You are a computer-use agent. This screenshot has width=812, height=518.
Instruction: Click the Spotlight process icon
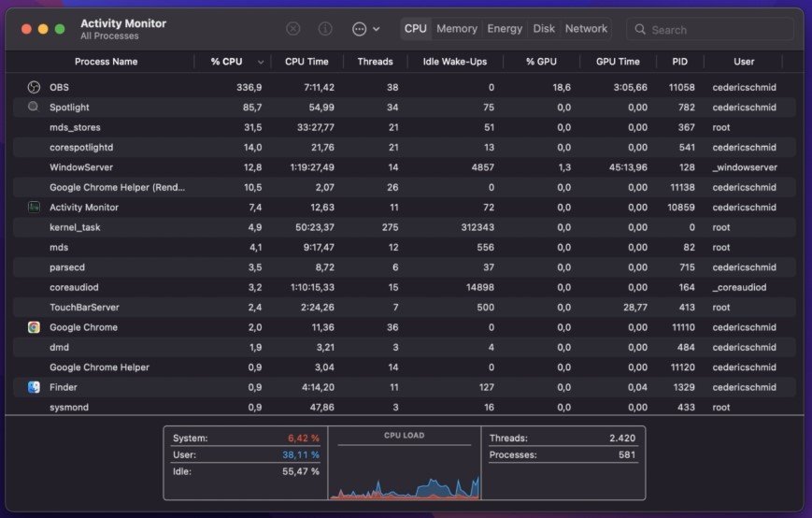pos(33,107)
